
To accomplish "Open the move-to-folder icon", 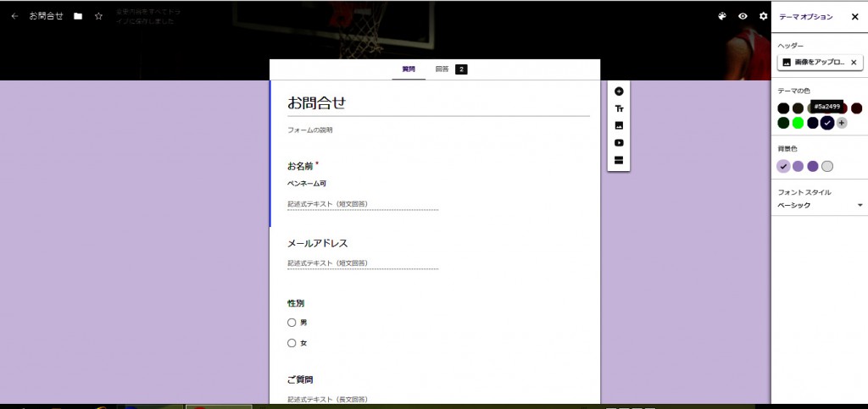I will 78,16.
